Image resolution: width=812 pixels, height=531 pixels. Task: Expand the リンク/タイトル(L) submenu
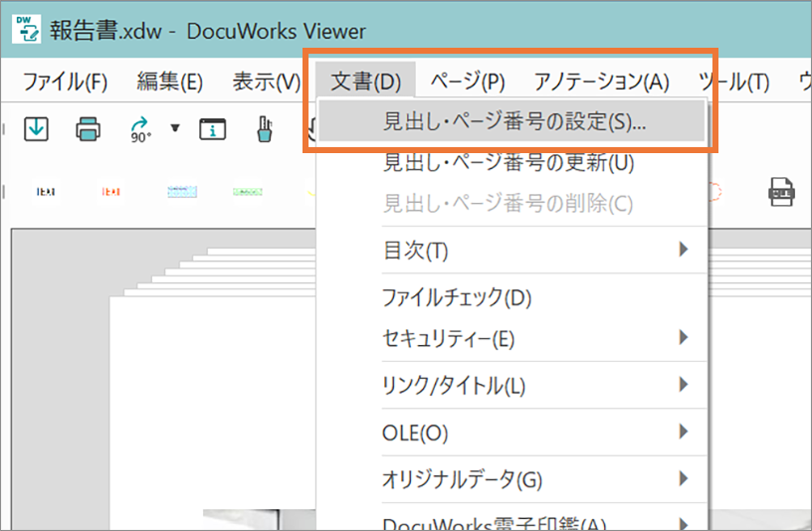click(x=511, y=386)
